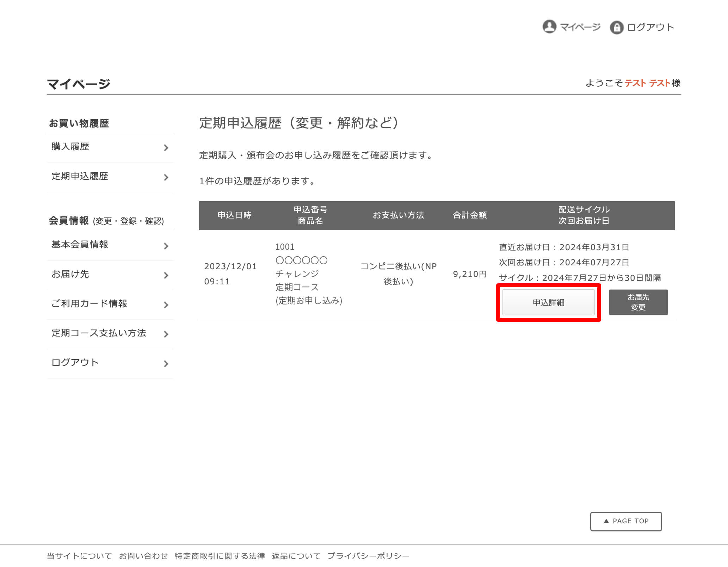
Task: Open 基本会員情報 from sidebar
Action: [80, 245]
